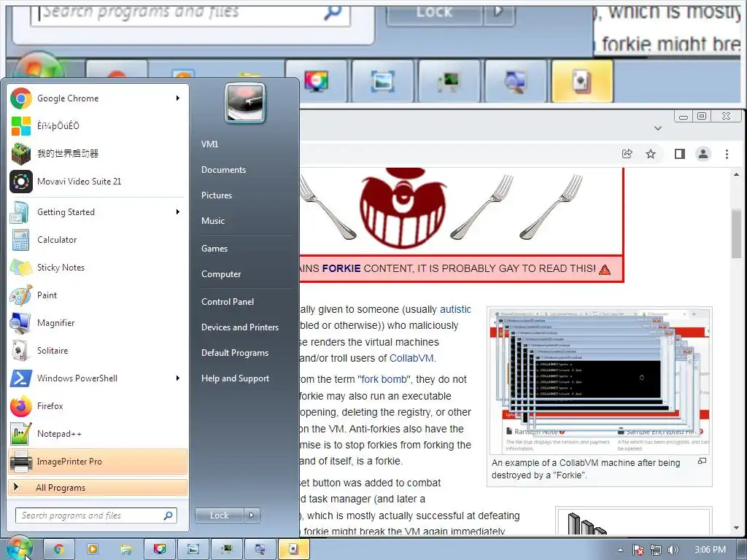Open Computer from the Start menu
This screenshot has height=560, width=747.
pyautogui.click(x=221, y=274)
